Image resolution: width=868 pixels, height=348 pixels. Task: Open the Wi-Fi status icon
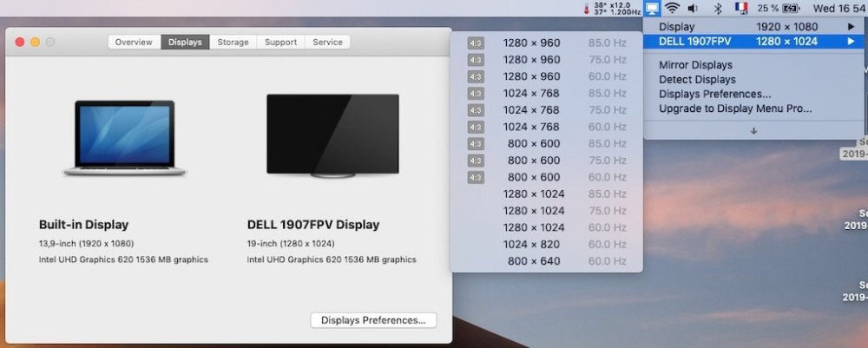click(673, 9)
